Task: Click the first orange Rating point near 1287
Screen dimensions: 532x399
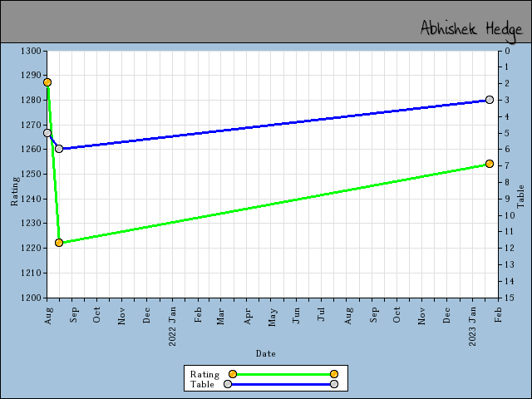Action: coord(47,82)
